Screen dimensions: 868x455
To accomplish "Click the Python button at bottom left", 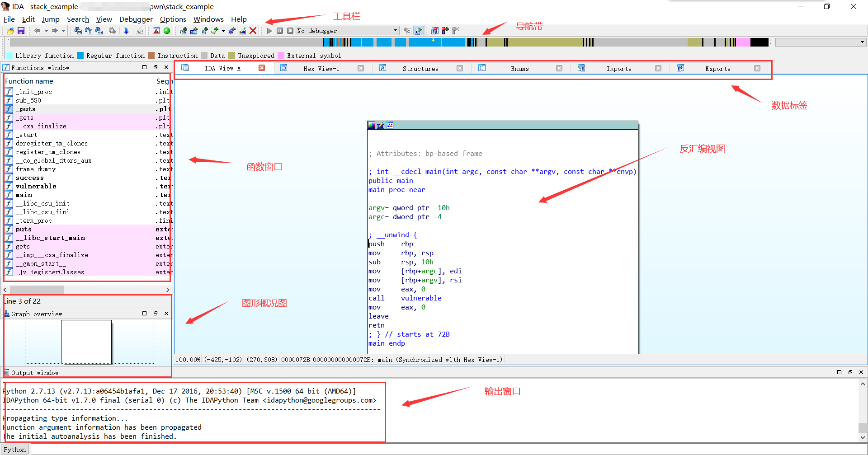I will (15, 450).
